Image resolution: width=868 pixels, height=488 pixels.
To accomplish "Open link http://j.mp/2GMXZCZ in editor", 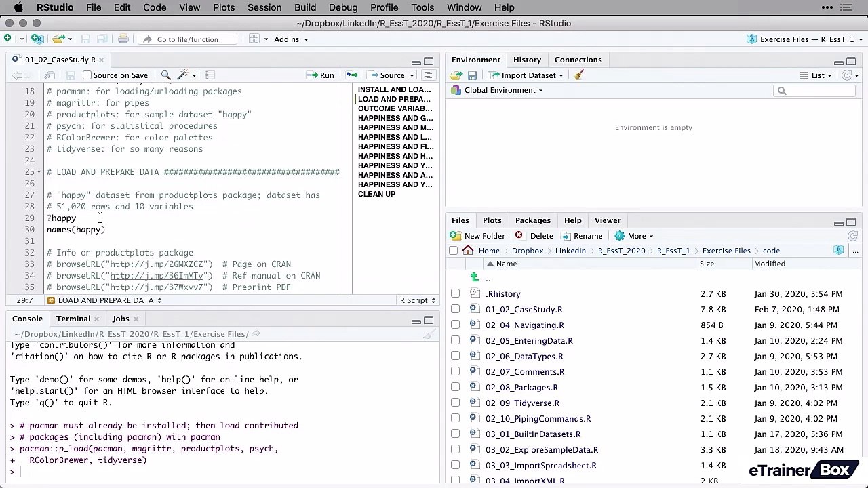I will point(157,264).
